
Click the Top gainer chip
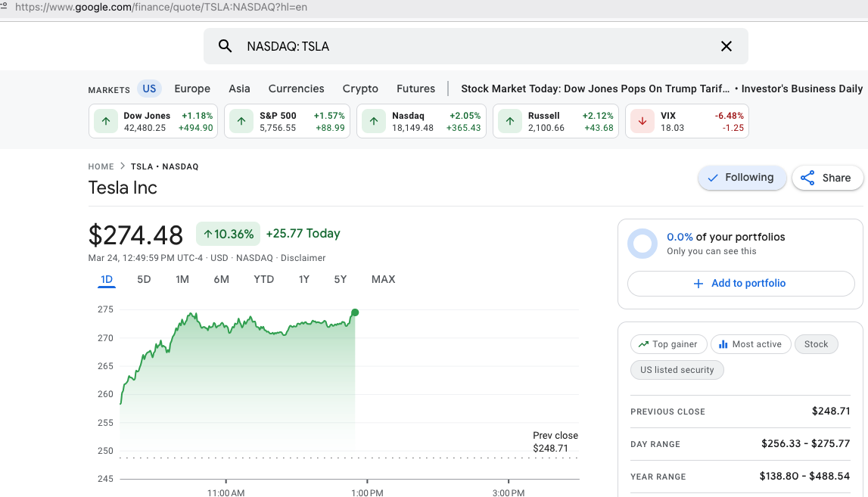click(668, 344)
